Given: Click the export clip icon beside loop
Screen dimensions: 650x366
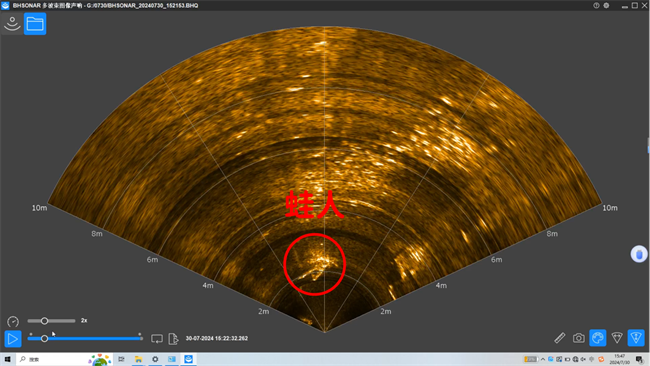Looking at the screenshot, I should [x=173, y=339].
